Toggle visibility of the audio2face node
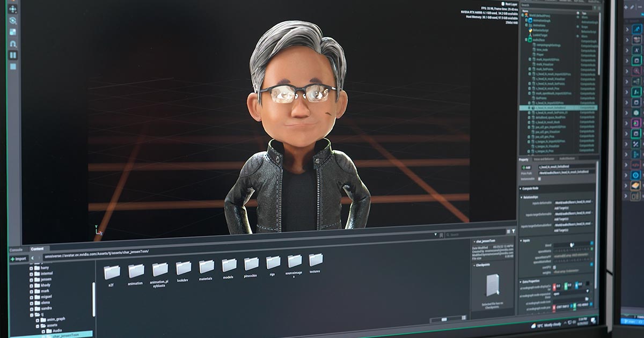This screenshot has width=644, height=338. coord(578,40)
